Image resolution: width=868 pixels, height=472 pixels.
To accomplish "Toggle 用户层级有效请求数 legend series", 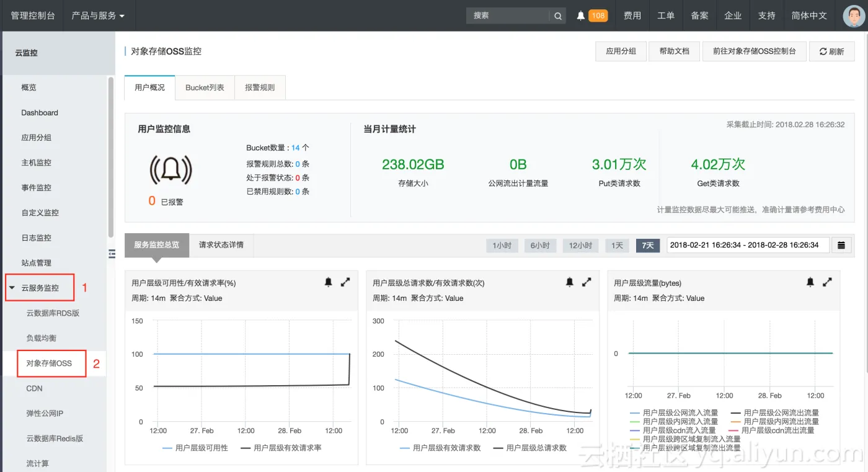I will [441, 448].
